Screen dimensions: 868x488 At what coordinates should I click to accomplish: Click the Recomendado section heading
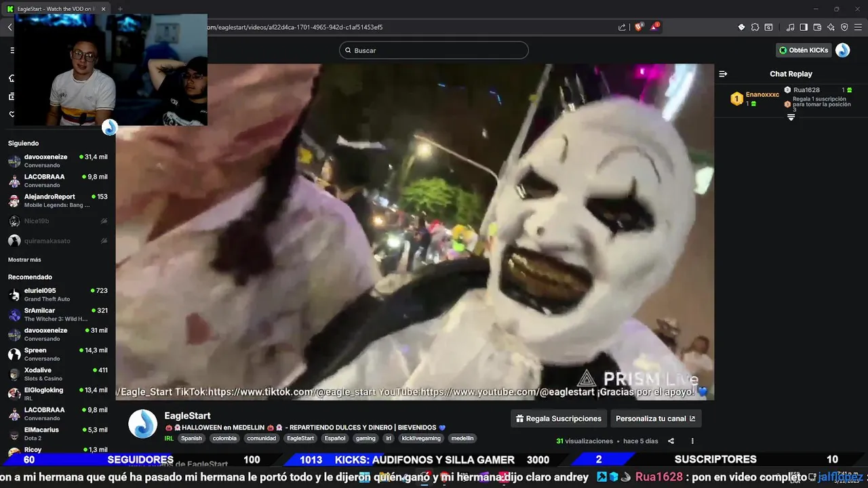click(30, 277)
